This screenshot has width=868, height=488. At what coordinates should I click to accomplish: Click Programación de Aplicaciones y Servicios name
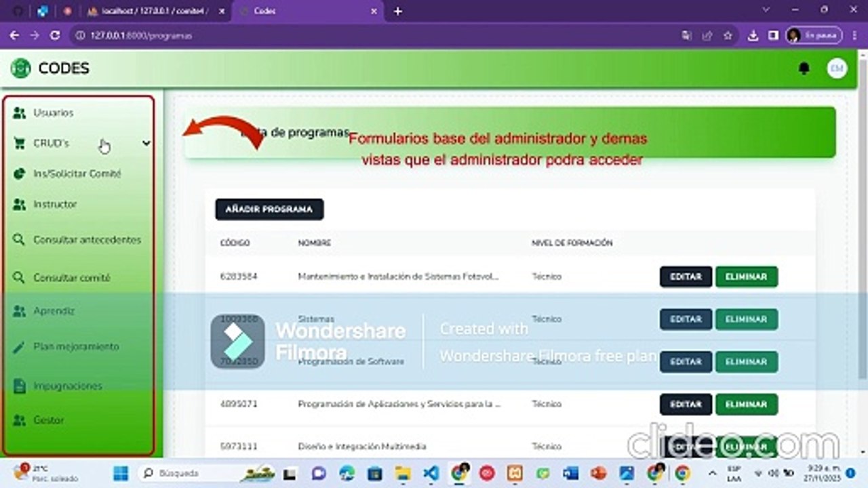[399, 404]
